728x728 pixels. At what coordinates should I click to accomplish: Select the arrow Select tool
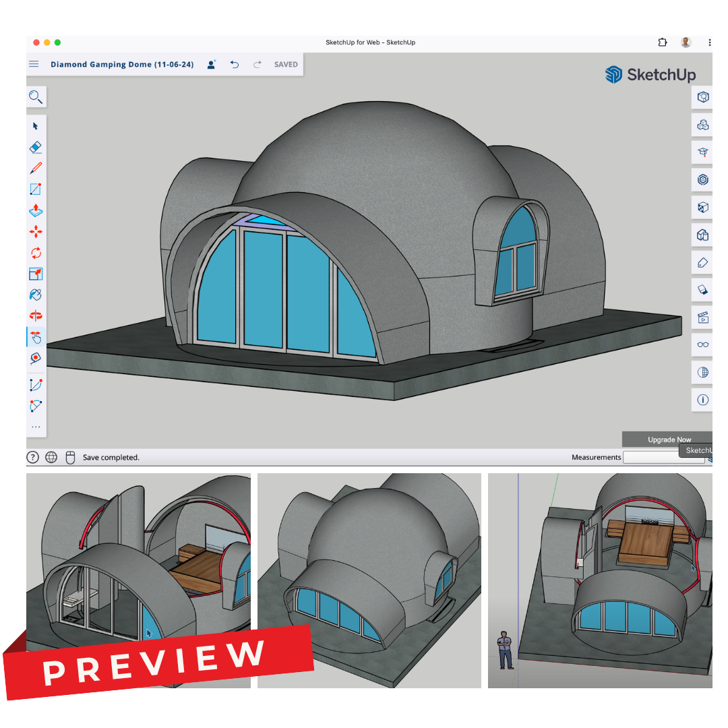36,125
